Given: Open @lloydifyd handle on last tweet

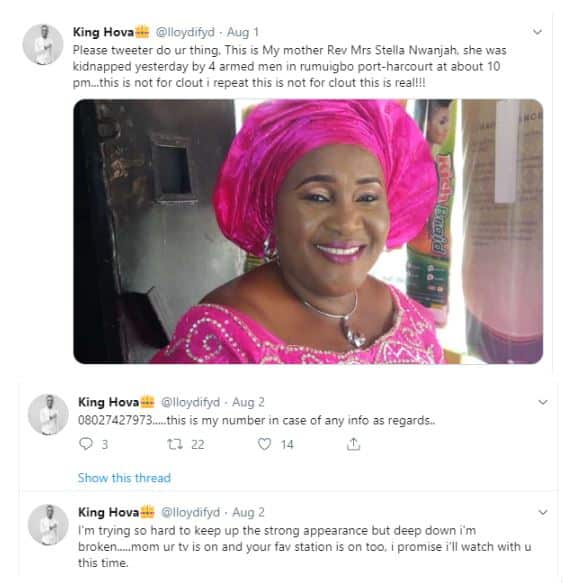Looking at the screenshot, I should [190, 512].
